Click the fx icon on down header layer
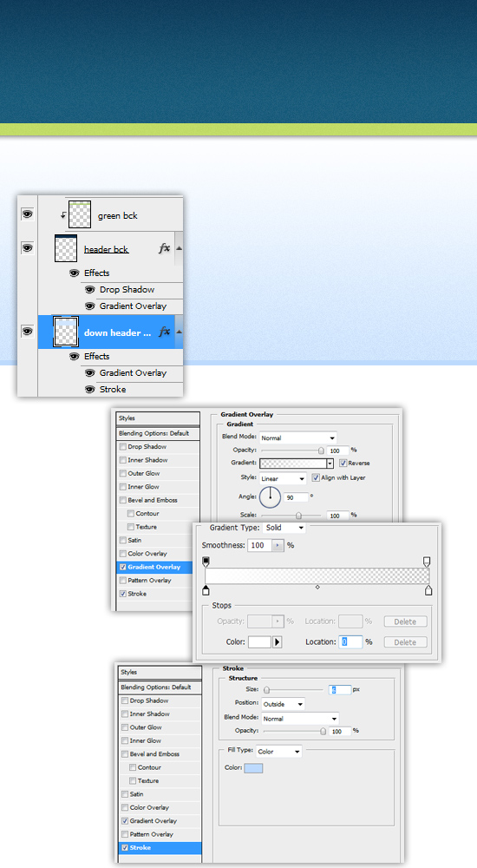Screen dimensions: 477x868 click(x=165, y=332)
